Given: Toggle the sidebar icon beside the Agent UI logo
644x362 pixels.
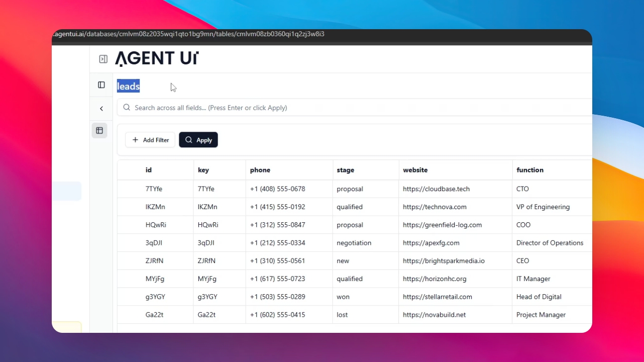Looking at the screenshot, I should coord(103,59).
